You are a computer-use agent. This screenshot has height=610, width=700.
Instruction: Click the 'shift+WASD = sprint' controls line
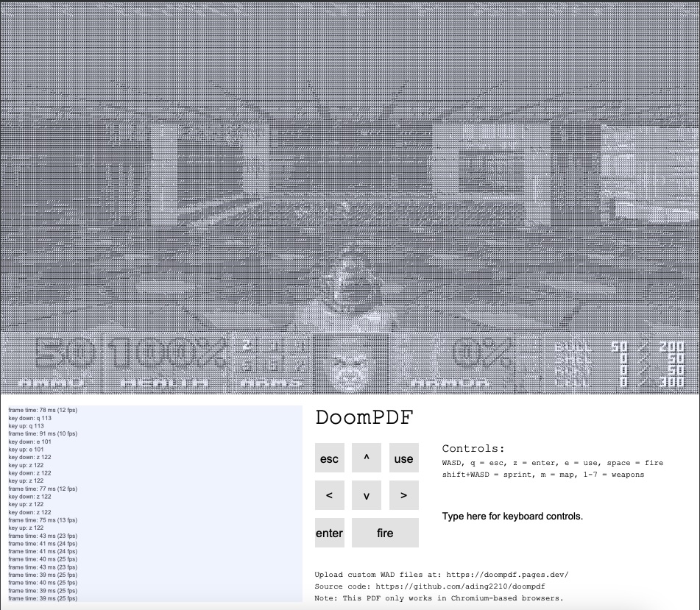point(543,475)
